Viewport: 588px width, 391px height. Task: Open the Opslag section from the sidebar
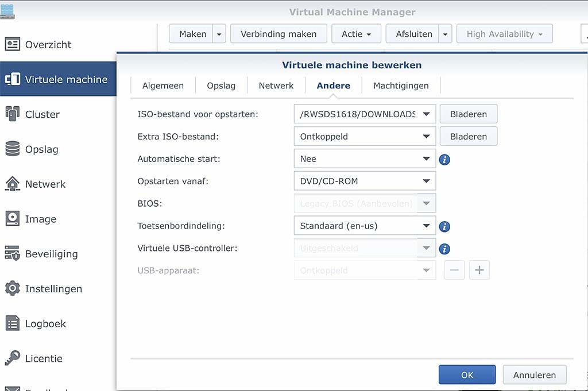click(43, 149)
